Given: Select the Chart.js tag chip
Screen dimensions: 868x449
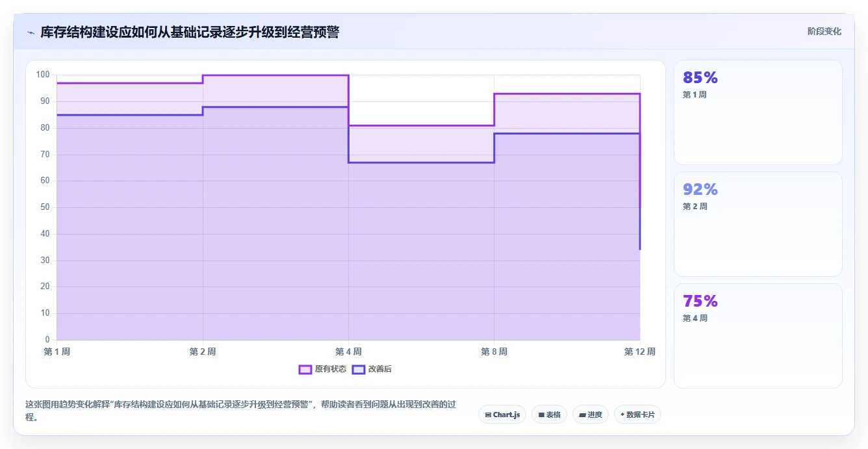Looking at the screenshot, I should point(502,415).
